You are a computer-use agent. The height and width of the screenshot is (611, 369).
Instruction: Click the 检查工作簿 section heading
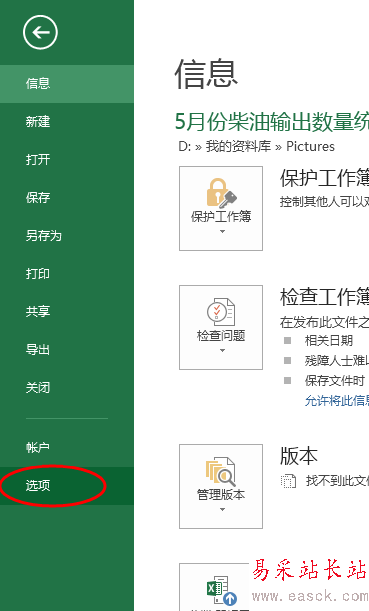tap(324, 297)
